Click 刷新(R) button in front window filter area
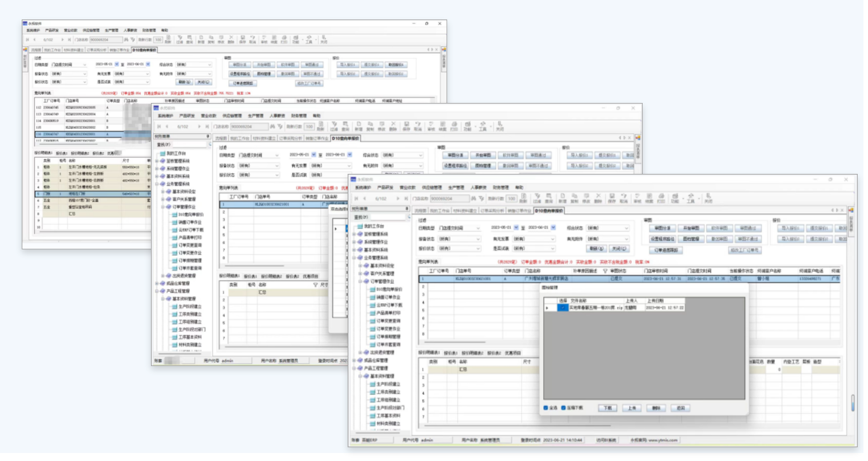868x461 pixels. coord(596,249)
